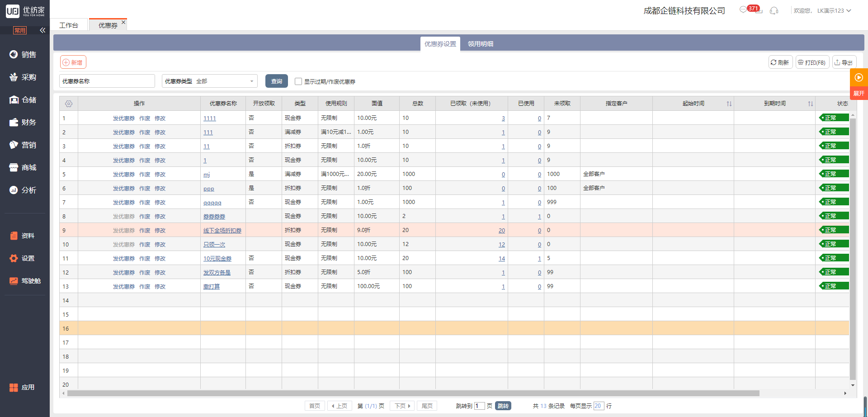Click the orange play button on right edge

tap(859, 77)
